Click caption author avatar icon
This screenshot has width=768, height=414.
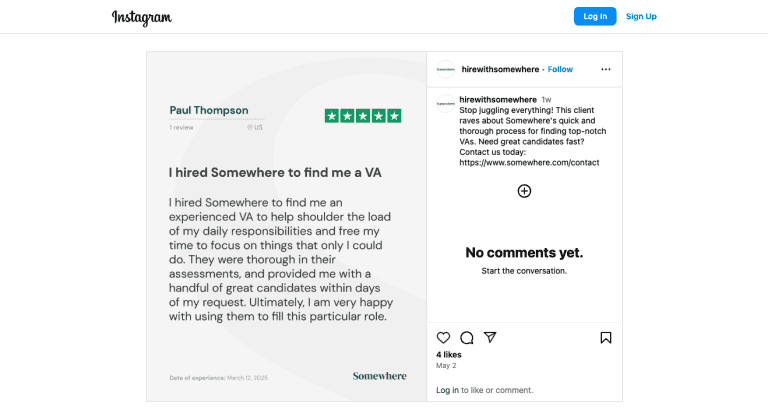click(446, 103)
